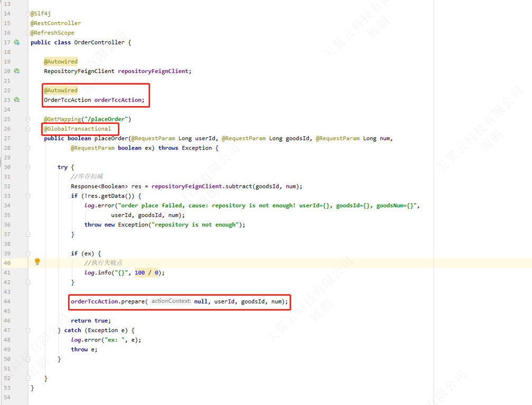Screen dimensions: 532x405
Task: Click the log.info call on line 41
Action: pos(125,273)
